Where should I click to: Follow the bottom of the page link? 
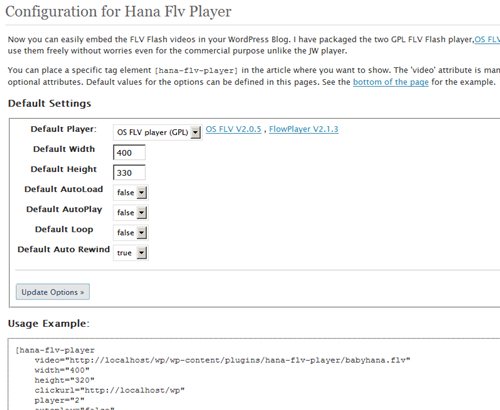391,82
